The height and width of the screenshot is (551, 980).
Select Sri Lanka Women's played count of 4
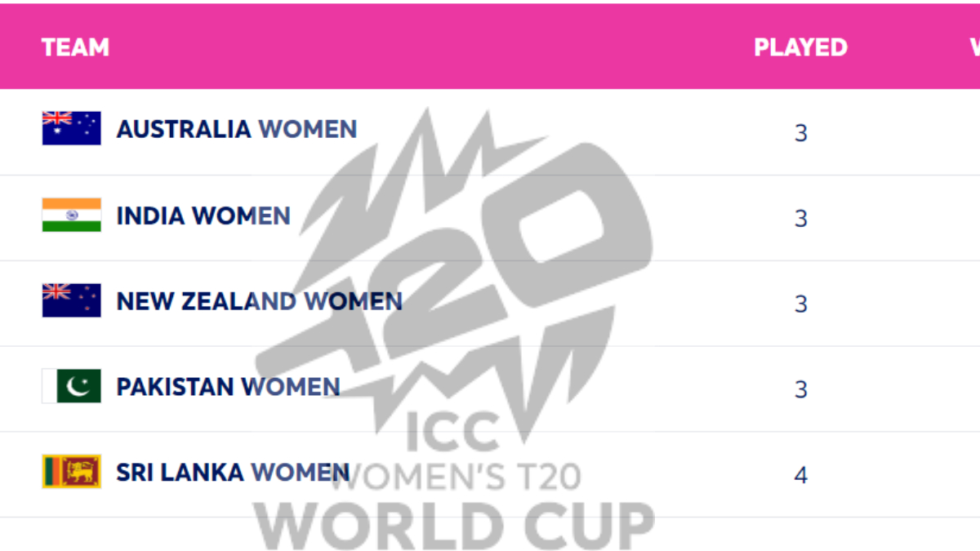pos(800,475)
